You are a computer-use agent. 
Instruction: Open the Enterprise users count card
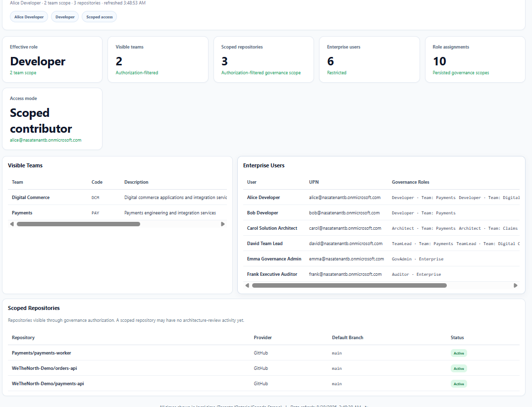pos(370,59)
